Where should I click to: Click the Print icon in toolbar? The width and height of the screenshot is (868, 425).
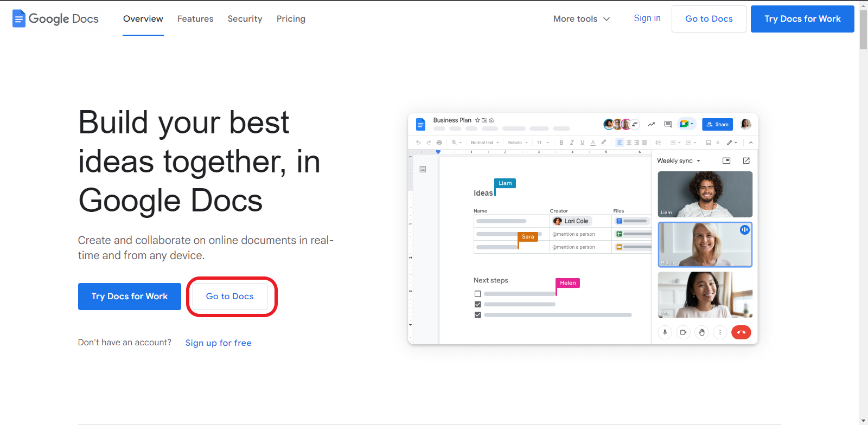[439, 143]
